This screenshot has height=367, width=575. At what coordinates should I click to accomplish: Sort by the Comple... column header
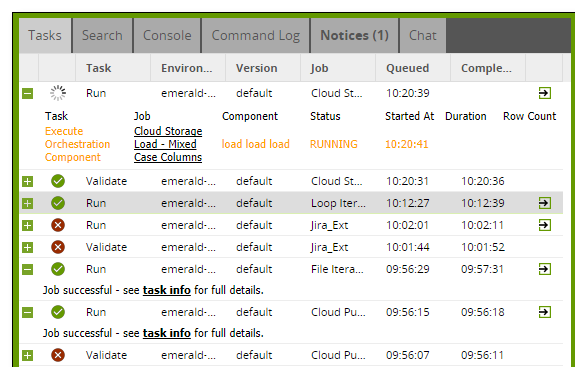488,68
